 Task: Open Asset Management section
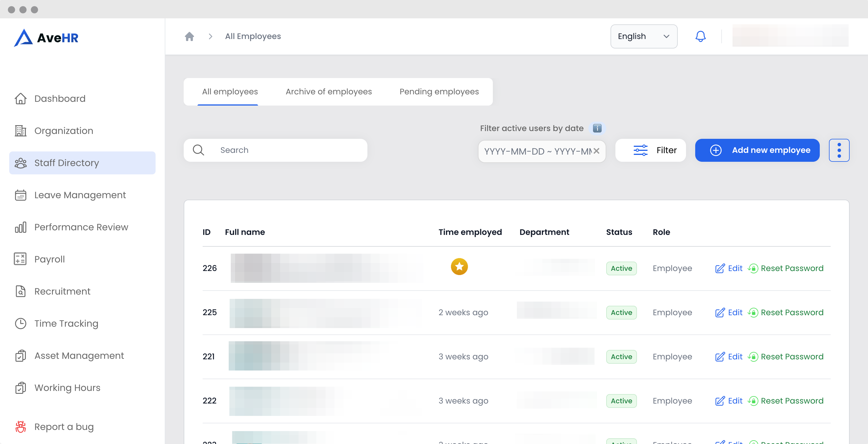(79, 355)
